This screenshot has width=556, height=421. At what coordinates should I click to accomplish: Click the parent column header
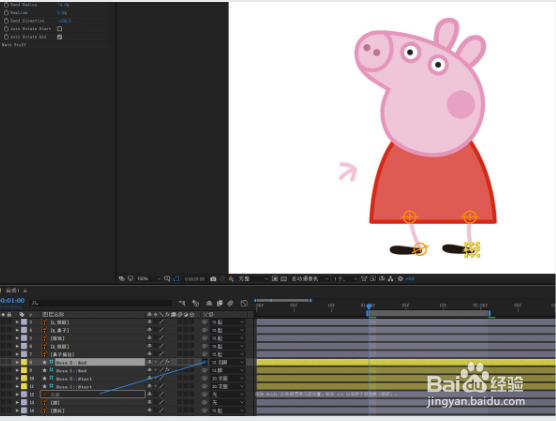tap(208, 314)
